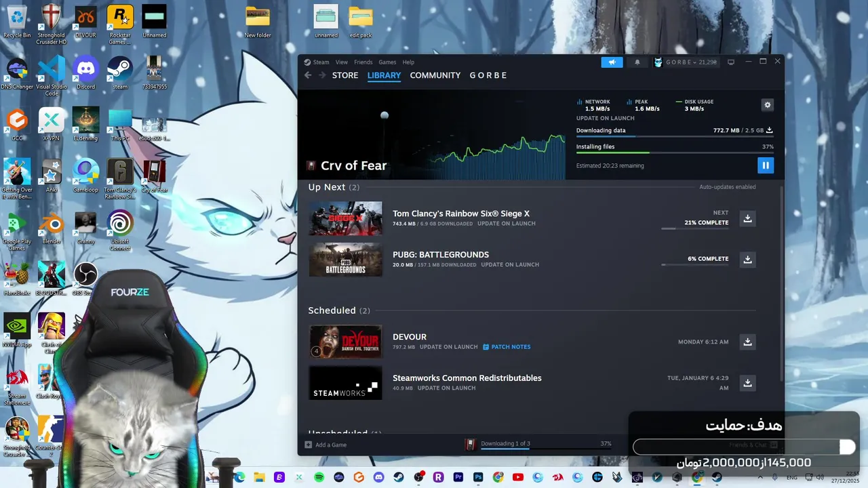Download Steamworks Common Redistributables now
The width and height of the screenshot is (868, 488).
pyautogui.click(x=747, y=383)
